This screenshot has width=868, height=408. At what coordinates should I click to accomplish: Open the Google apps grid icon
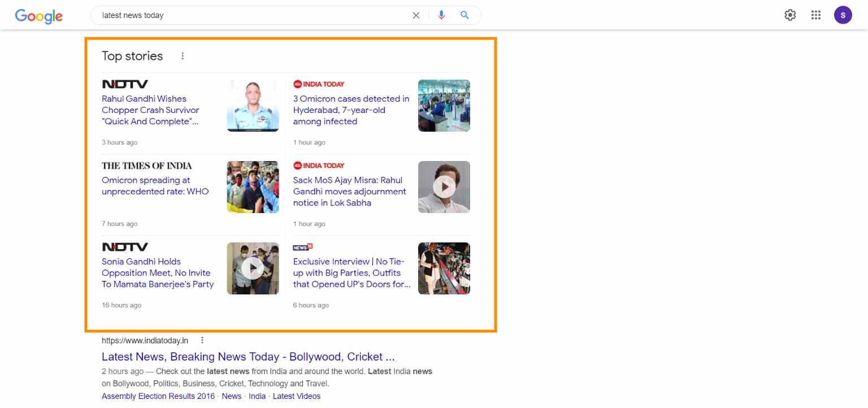click(x=816, y=15)
